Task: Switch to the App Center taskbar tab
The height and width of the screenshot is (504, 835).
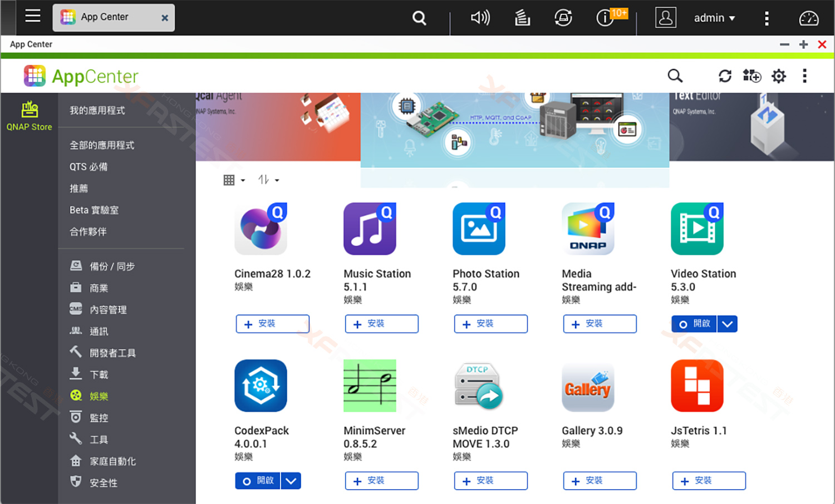Action: click(x=114, y=18)
